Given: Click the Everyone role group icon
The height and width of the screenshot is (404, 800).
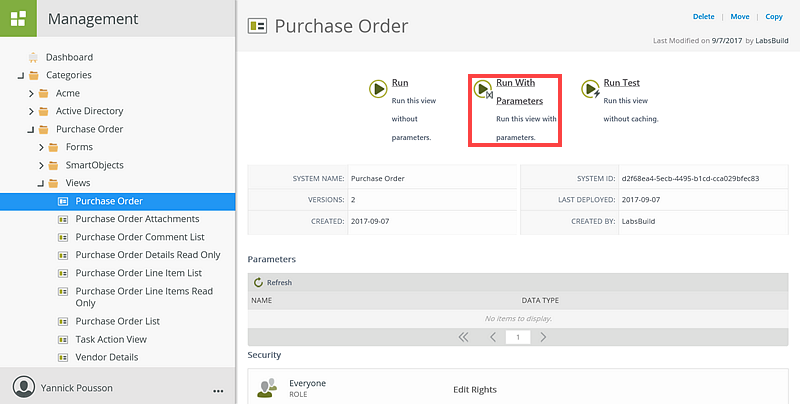Looking at the screenshot, I should coord(267,388).
